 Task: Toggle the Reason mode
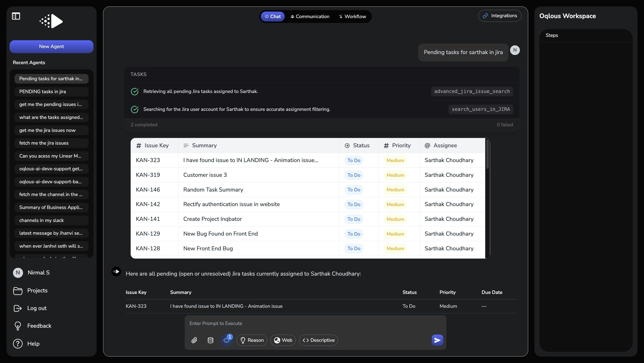point(252,340)
